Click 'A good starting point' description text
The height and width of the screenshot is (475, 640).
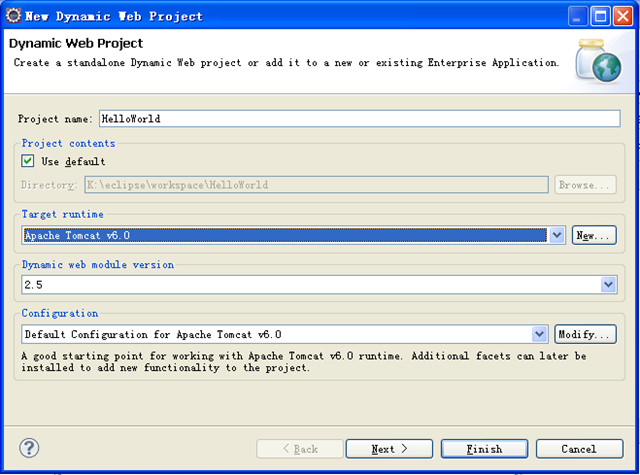point(304,362)
